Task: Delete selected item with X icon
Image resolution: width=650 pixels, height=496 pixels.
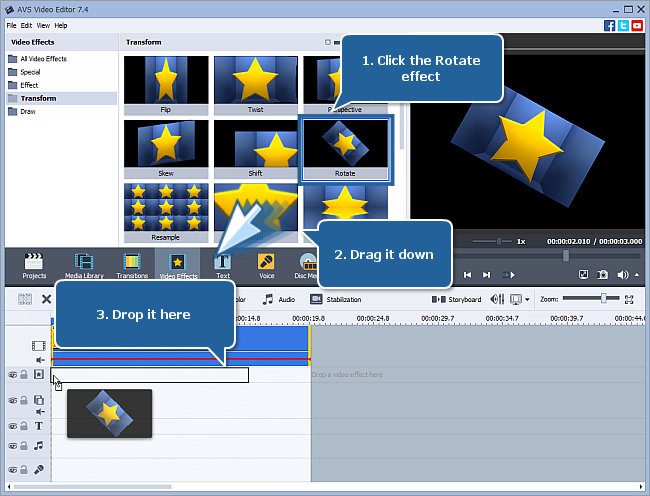Action: pyautogui.click(x=46, y=299)
